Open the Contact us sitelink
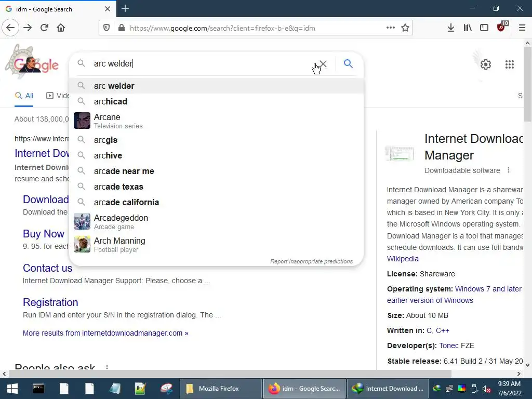Image resolution: width=532 pixels, height=399 pixels. point(47,268)
